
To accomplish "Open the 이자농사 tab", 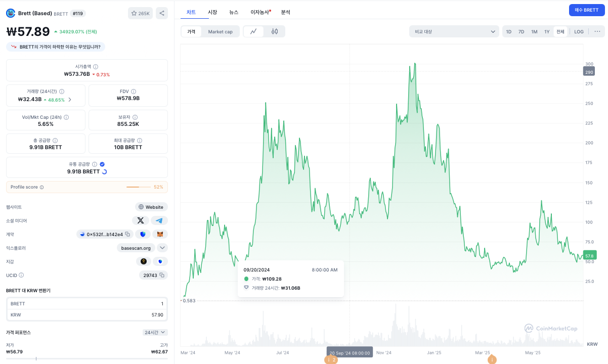I will click(260, 12).
